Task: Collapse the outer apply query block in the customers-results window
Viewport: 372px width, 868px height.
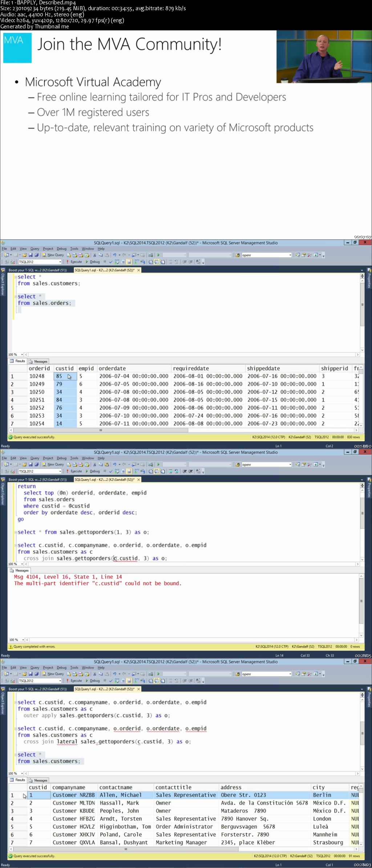Action: [16, 703]
